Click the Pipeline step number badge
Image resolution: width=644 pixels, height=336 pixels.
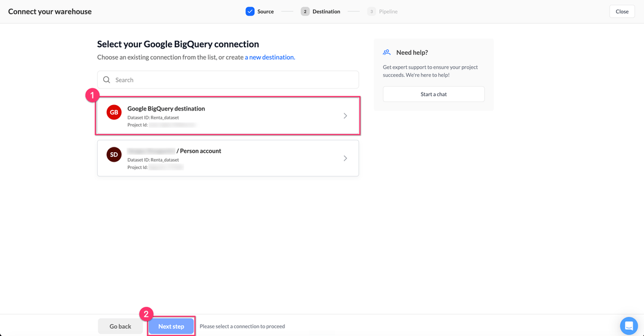371,11
